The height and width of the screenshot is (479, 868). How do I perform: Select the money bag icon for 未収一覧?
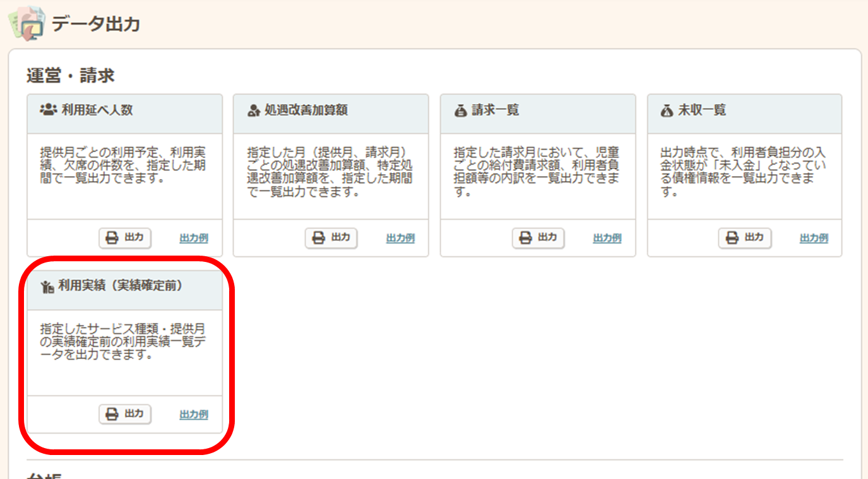[667, 111]
